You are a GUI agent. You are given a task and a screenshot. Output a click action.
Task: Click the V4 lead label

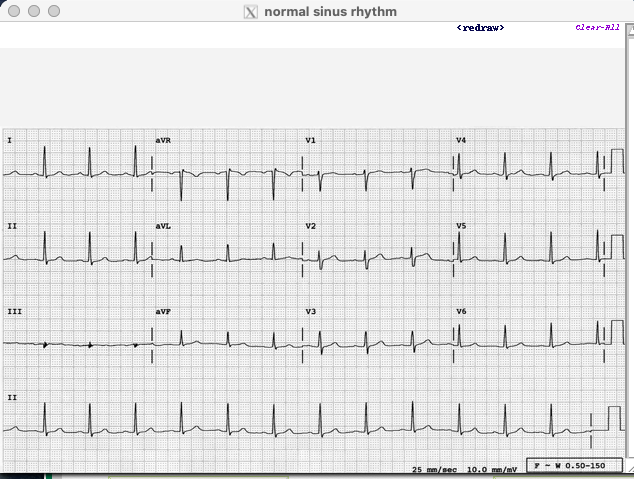(461, 140)
